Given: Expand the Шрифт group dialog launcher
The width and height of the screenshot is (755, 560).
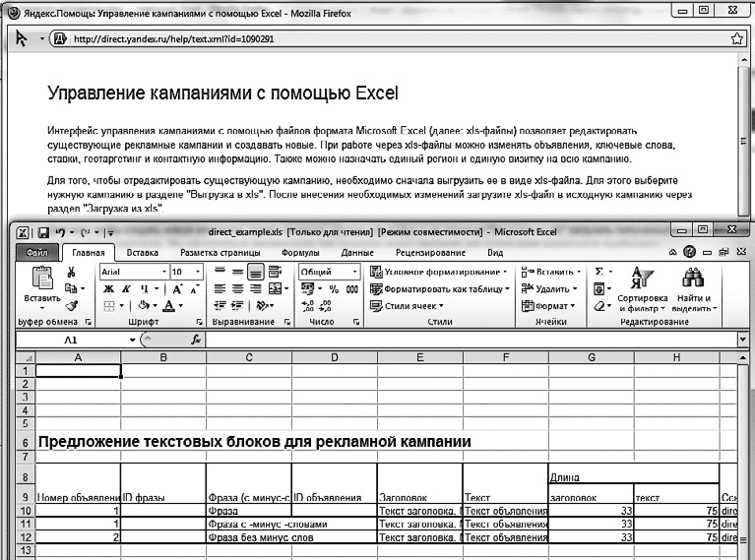Looking at the screenshot, I should click(199, 322).
